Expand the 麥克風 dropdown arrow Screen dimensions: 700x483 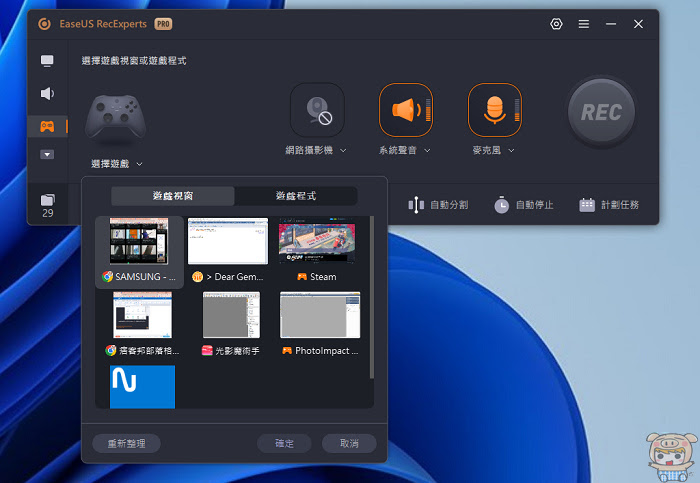point(511,150)
